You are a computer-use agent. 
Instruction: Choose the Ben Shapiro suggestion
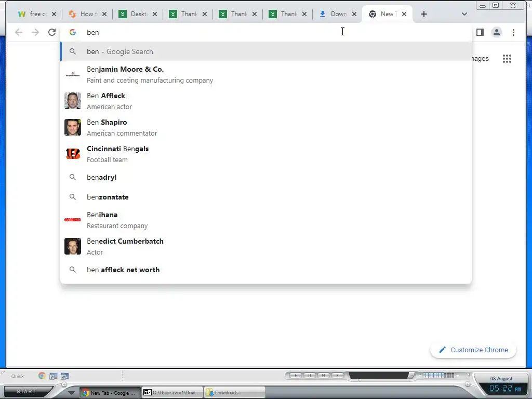pos(266,128)
